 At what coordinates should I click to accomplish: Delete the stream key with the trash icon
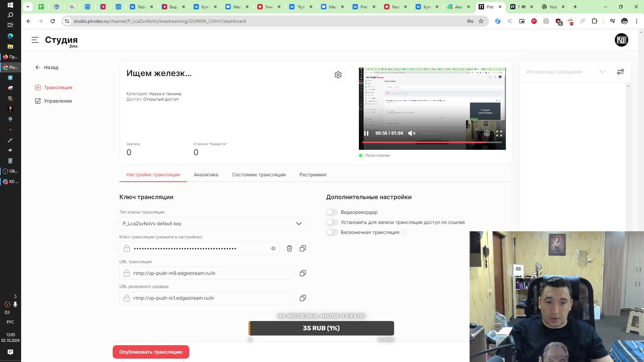click(289, 248)
